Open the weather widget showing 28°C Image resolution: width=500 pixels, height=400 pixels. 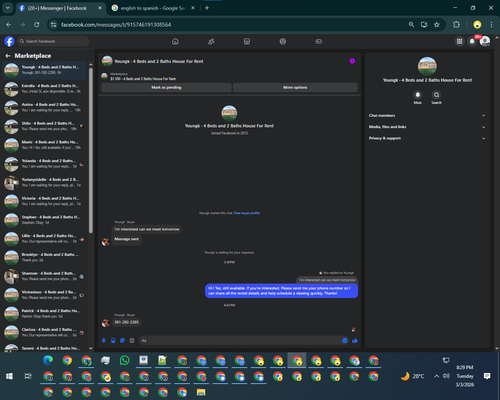(x=412, y=376)
